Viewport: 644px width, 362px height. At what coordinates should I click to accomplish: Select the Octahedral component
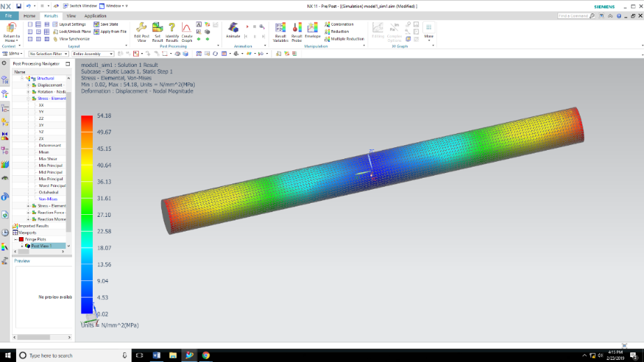[x=48, y=192]
